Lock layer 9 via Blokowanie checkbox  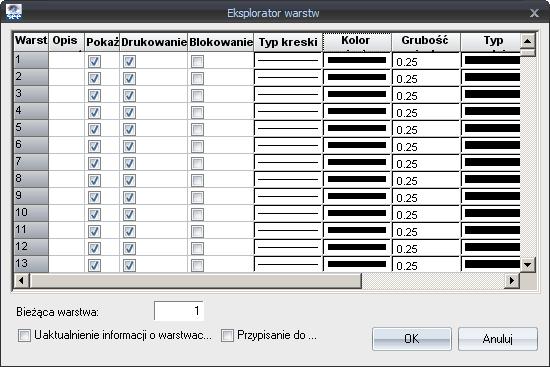pyautogui.click(x=197, y=198)
